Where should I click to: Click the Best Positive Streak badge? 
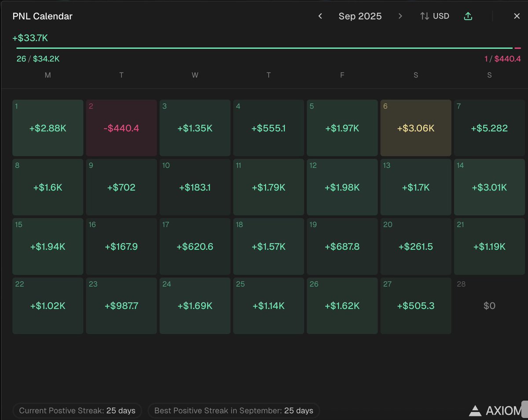click(x=234, y=410)
